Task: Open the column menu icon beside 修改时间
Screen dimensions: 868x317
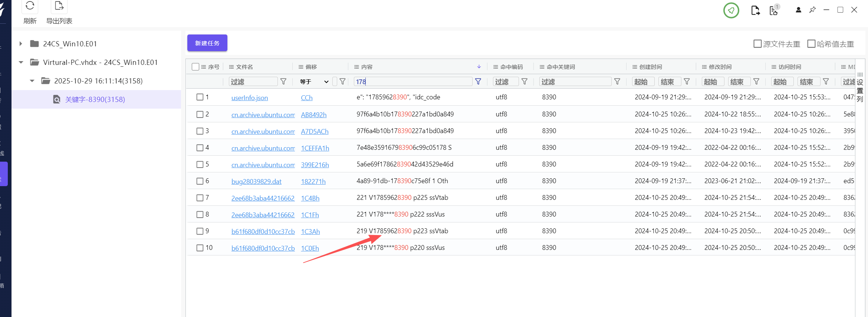Action: click(x=704, y=67)
